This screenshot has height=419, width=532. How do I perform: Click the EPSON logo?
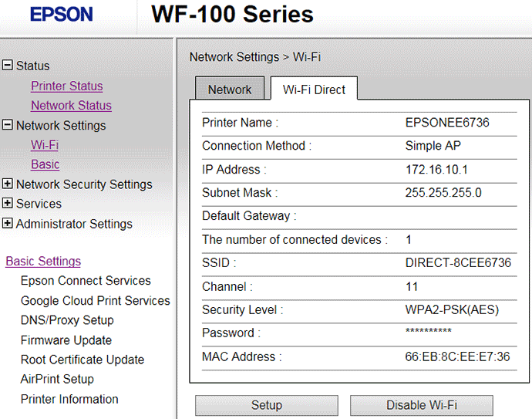tap(61, 14)
